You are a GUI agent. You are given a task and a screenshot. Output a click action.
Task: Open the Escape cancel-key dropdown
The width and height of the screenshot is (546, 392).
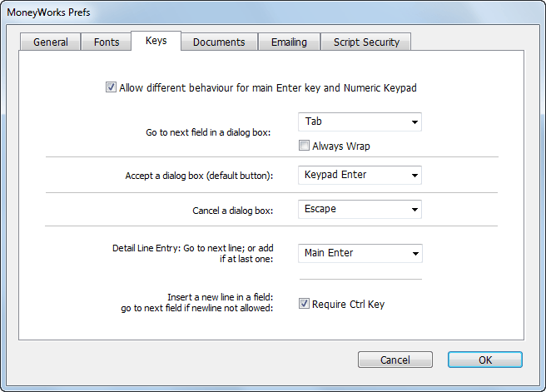(x=360, y=209)
